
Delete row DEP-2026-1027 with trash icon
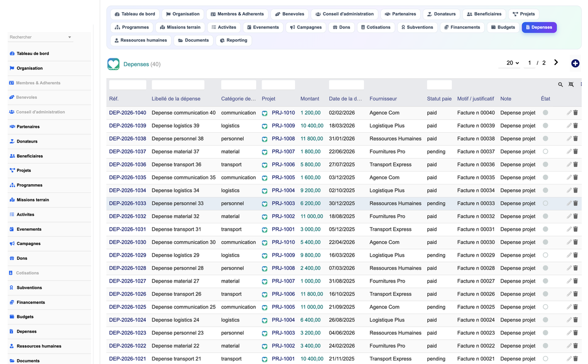coord(576,281)
